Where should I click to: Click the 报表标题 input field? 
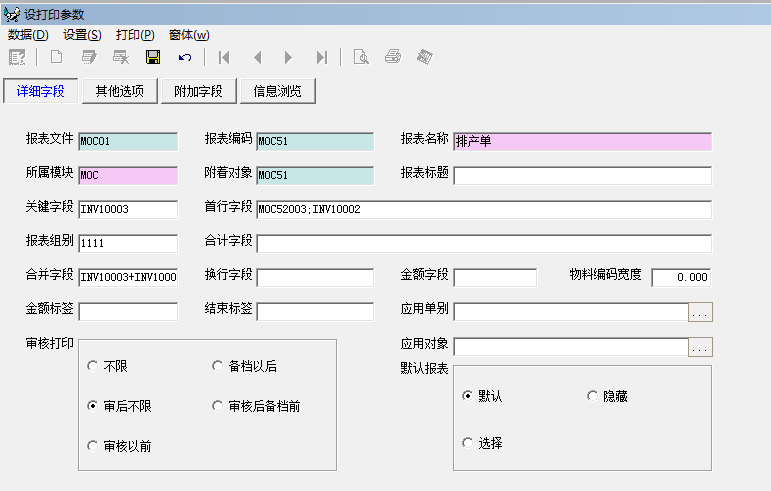582,176
